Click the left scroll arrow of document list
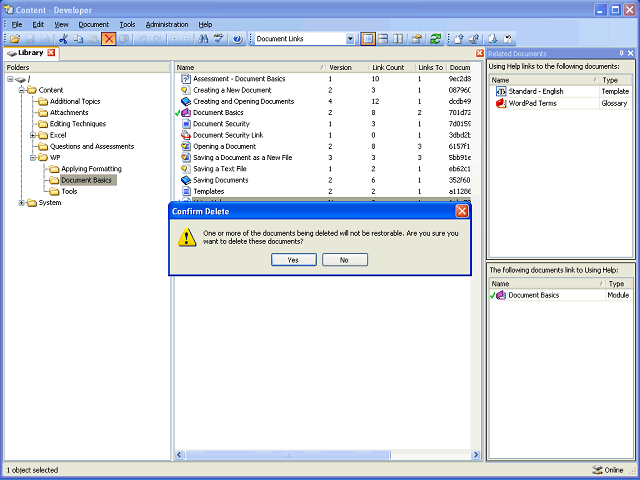Screen dimensions: 640x480 [180, 454]
